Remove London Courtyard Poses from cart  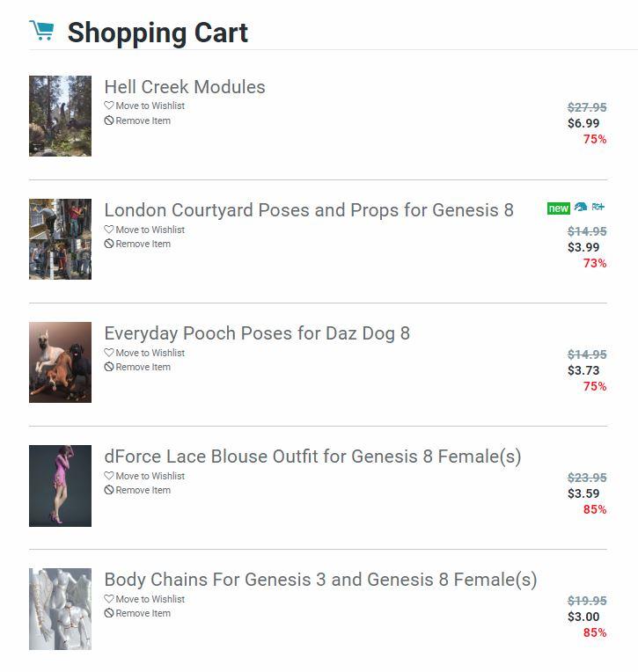[143, 245]
